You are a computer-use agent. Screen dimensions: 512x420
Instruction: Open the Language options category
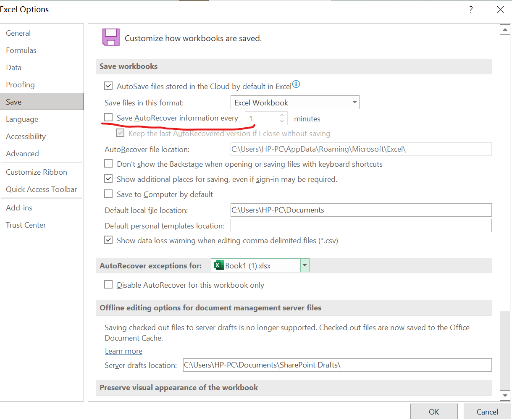pyautogui.click(x=42, y=119)
